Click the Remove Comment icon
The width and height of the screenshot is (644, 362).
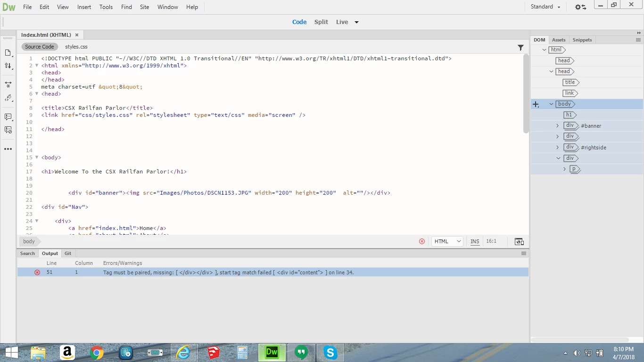coord(8,130)
